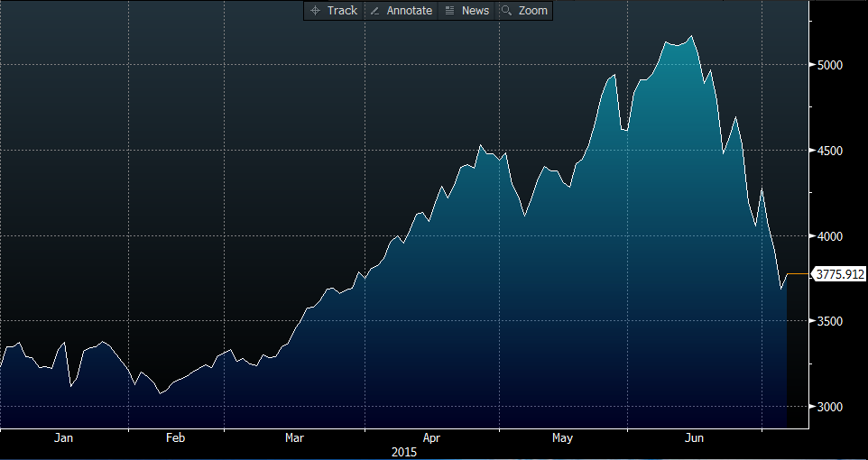868x460 pixels.
Task: Click the 3500 y-axis label
Action: pyautogui.click(x=829, y=322)
